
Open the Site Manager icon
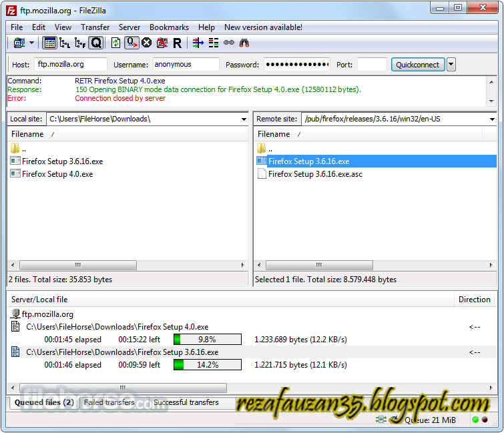(x=19, y=43)
